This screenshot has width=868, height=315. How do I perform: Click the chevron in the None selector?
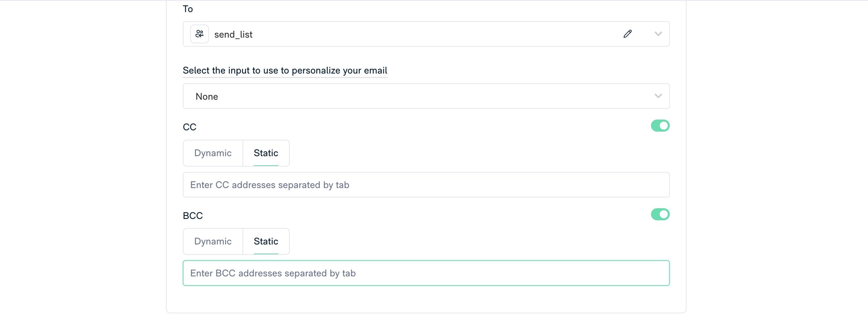658,96
